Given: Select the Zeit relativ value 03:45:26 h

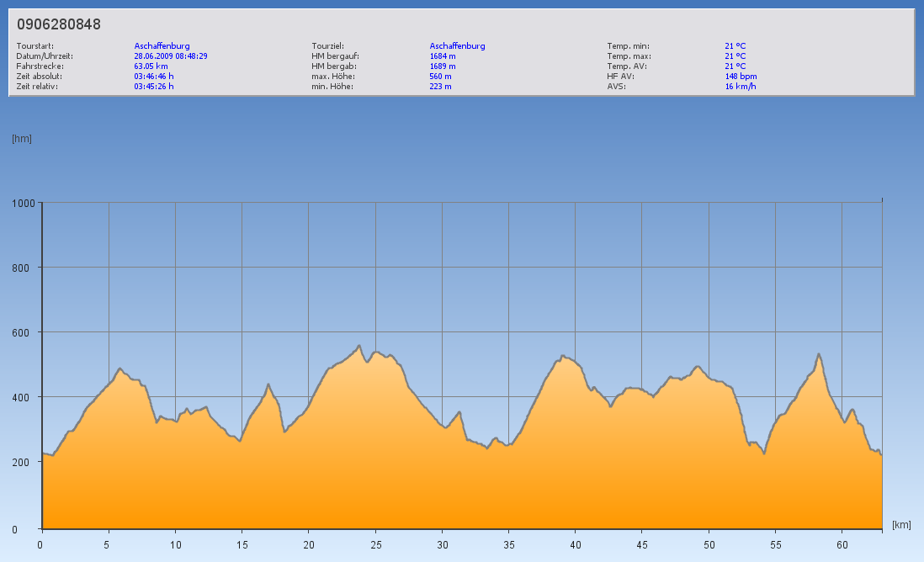Looking at the screenshot, I should pos(154,87).
